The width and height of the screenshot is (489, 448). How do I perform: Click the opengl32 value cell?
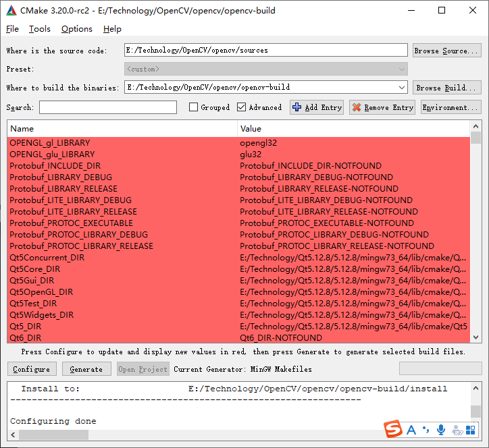[259, 143]
